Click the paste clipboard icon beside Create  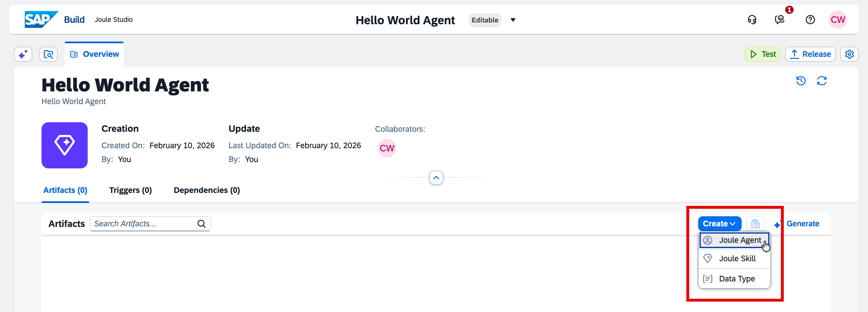[755, 224]
